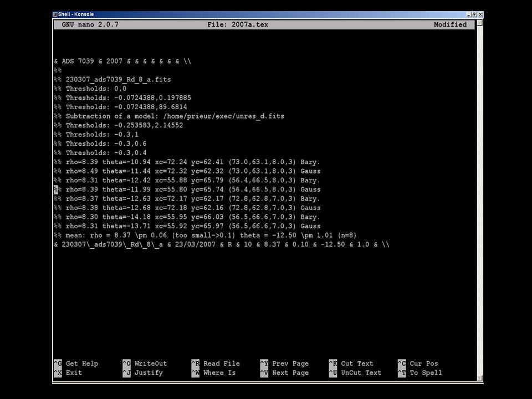Click the ^R Read File shortcut

click(x=216, y=364)
